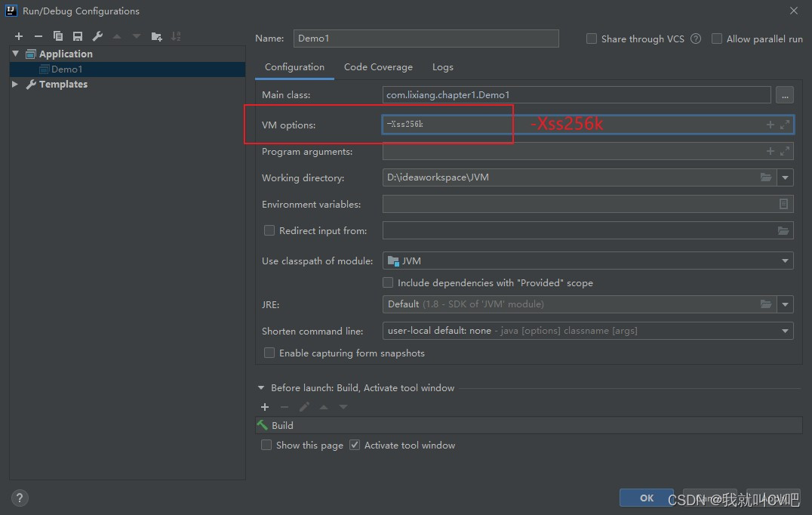Add a new configuration with the plus icon
This screenshot has width=812, height=515.
19,36
